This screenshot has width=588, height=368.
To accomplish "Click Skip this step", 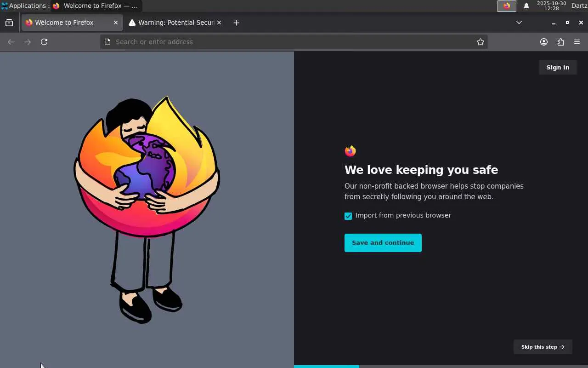I will [543, 347].
